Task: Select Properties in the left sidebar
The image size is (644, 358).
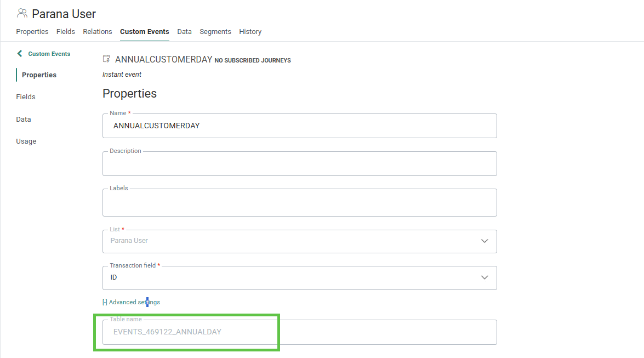Action: click(x=39, y=75)
